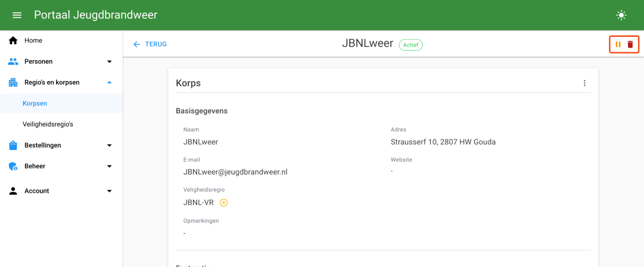Viewport: 644px width, 267px height.
Task: Open the hamburger navigation menu
Action: pyautogui.click(x=17, y=15)
